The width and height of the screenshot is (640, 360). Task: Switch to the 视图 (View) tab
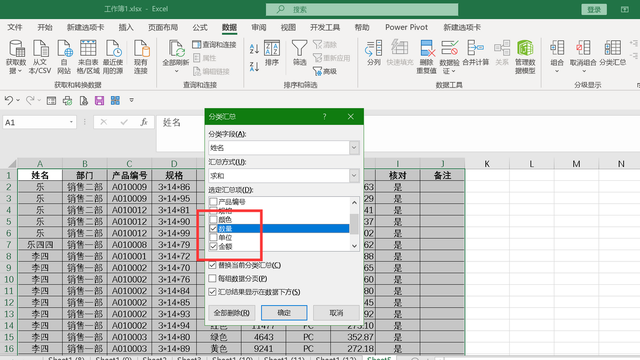tap(288, 27)
